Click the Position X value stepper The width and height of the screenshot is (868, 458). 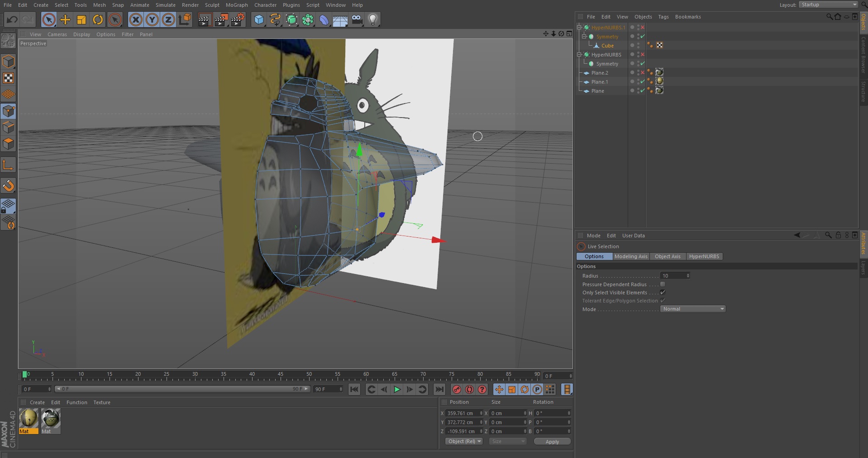click(x=481, y=413)
